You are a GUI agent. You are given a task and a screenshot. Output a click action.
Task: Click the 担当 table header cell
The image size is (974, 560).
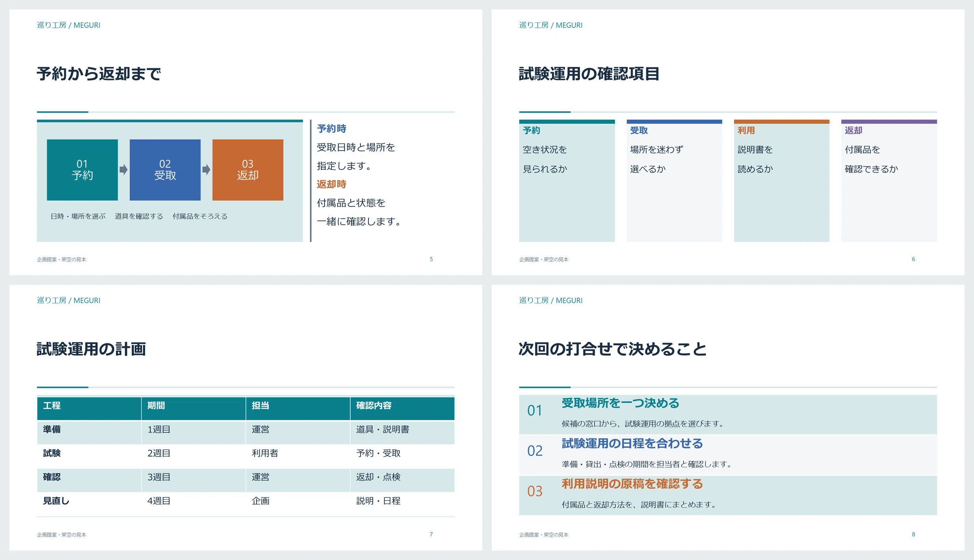(298, 408)
